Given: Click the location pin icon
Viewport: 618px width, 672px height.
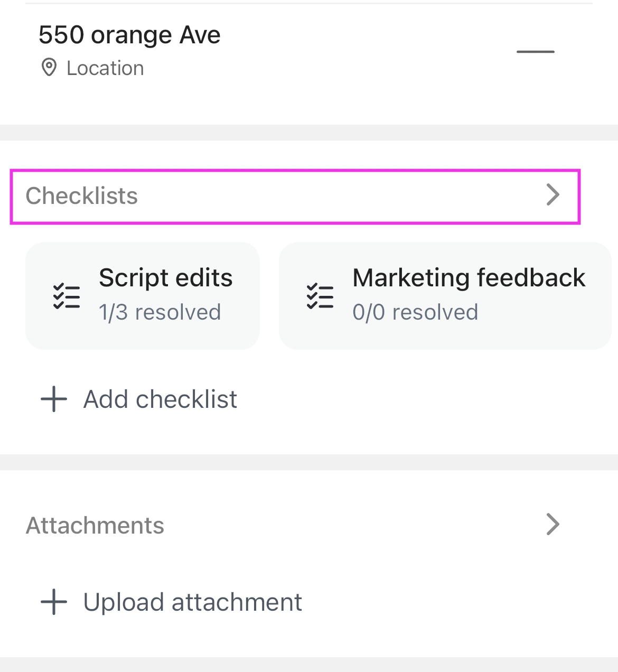Looking at the screenshot, I should (x=49, y=68).
